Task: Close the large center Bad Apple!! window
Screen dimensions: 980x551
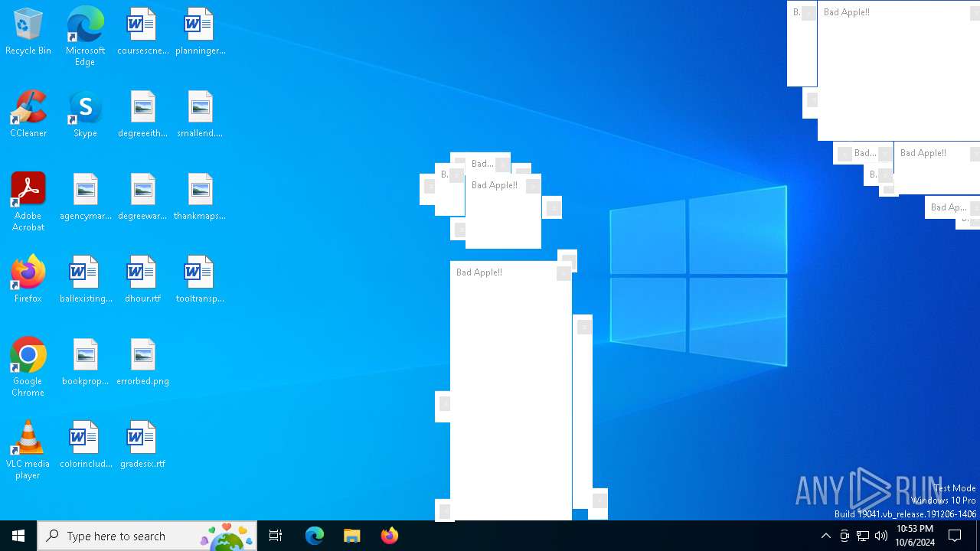Action: 563,272
